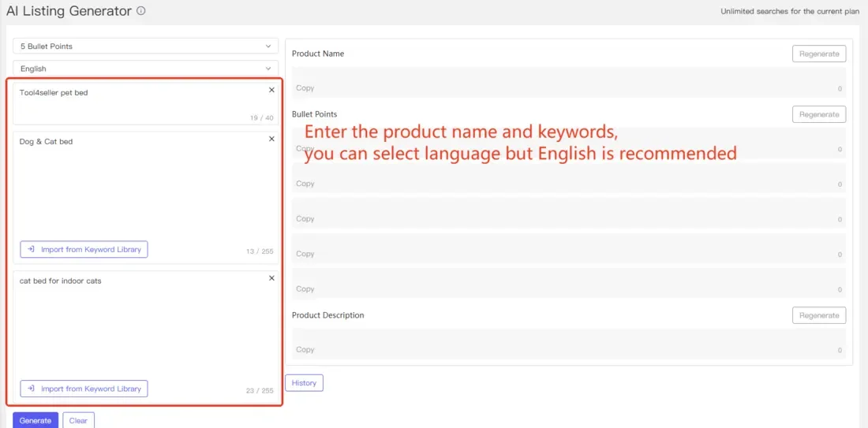The height and width of the screenshot is (428, 868).
Task: Click the info icon beside AI Listing Generator
Action: [x=141, y=10]
